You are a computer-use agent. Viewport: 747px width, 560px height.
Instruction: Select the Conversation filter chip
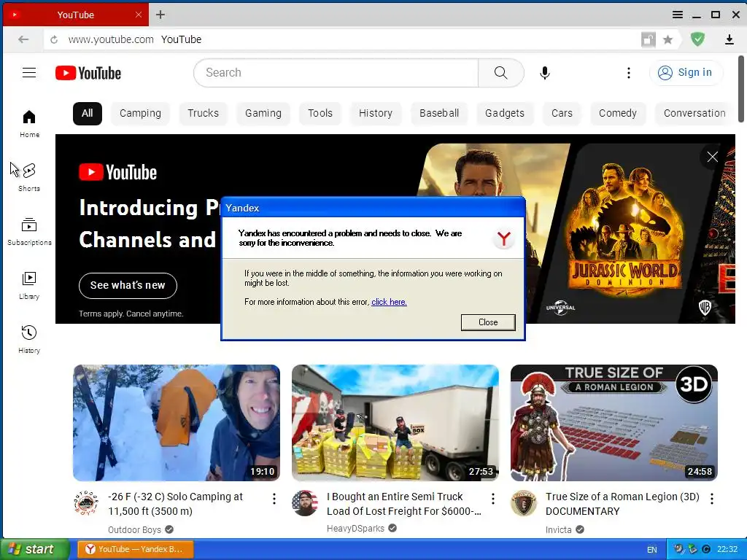pyautogui.click(x=694, y=113)
